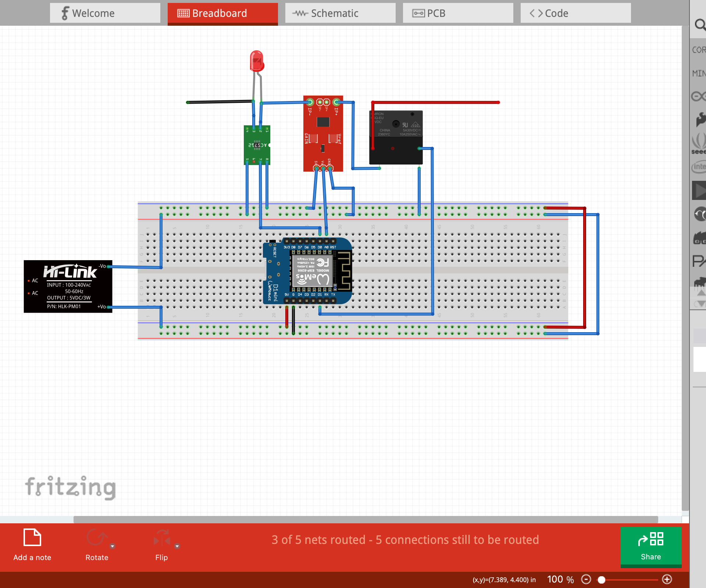The height and width of the screenshot is (588, 706).
Task: Click the green Share button
Action: coord(650,546)
